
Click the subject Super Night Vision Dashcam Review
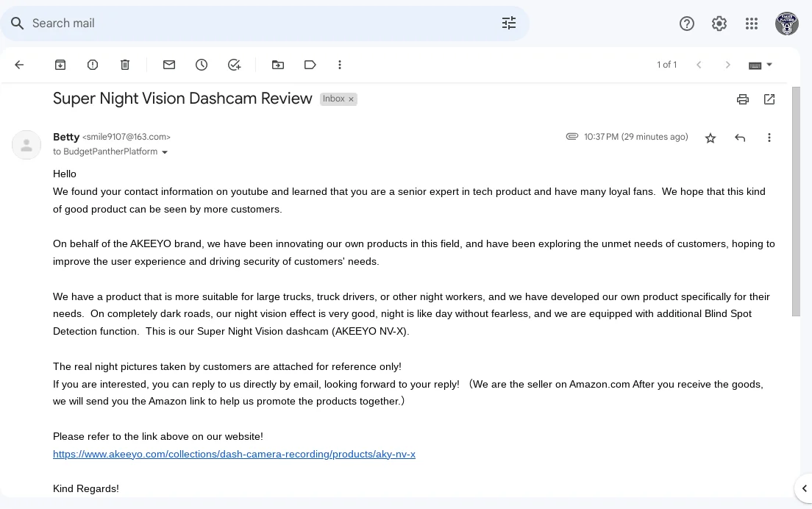click(x=183, y=99)
